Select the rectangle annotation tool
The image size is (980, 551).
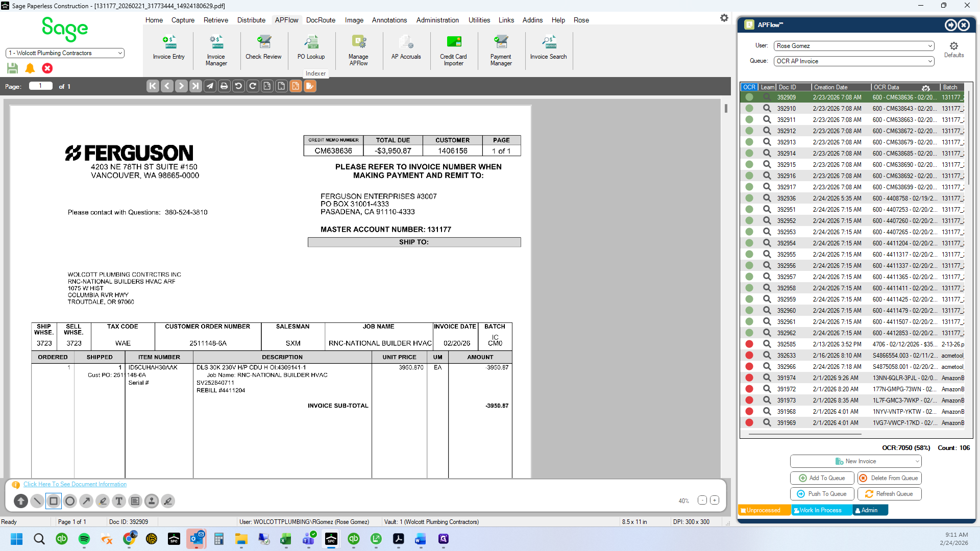[54, 501]
